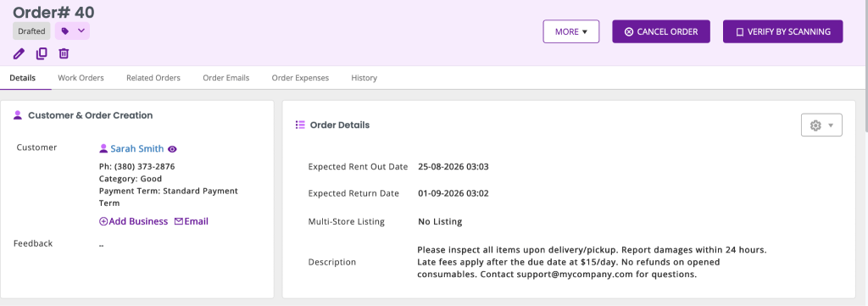
Task: Click the Order# 40 heading
Action: click(x=53, y=12)
